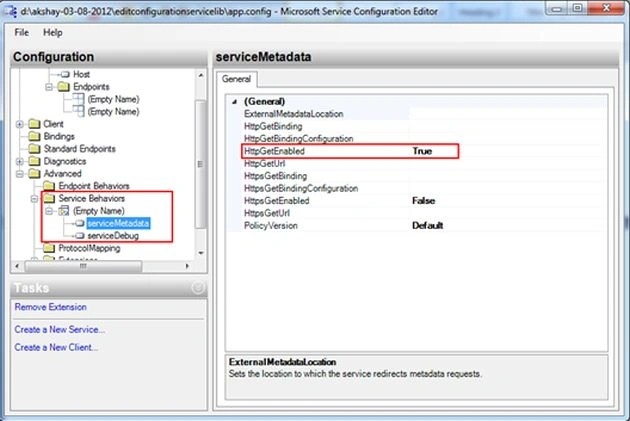The image size is (630, 421).
Task: Click the PolicyVersion Default value
Action: tap(428, 225)
